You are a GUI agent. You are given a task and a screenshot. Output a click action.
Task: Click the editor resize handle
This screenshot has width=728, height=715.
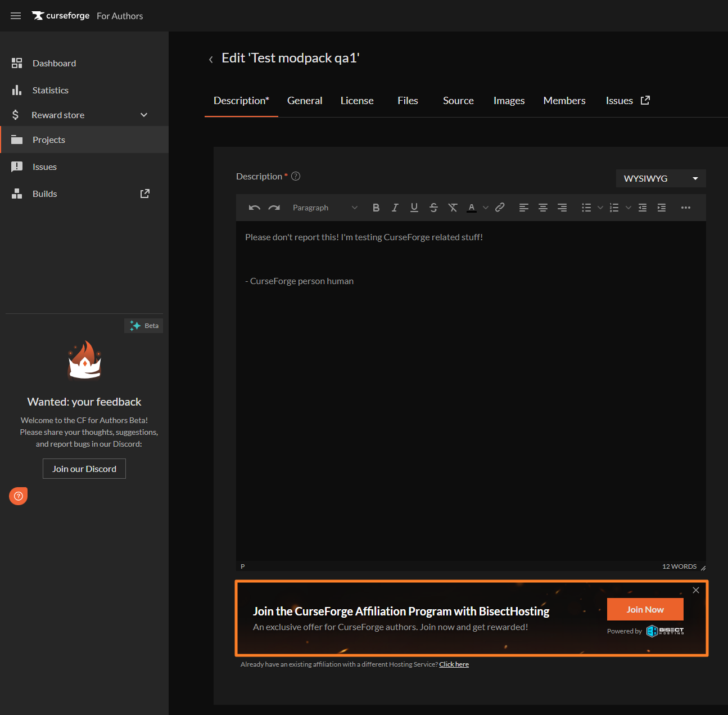pyautogui.click(x=703, y=568)
